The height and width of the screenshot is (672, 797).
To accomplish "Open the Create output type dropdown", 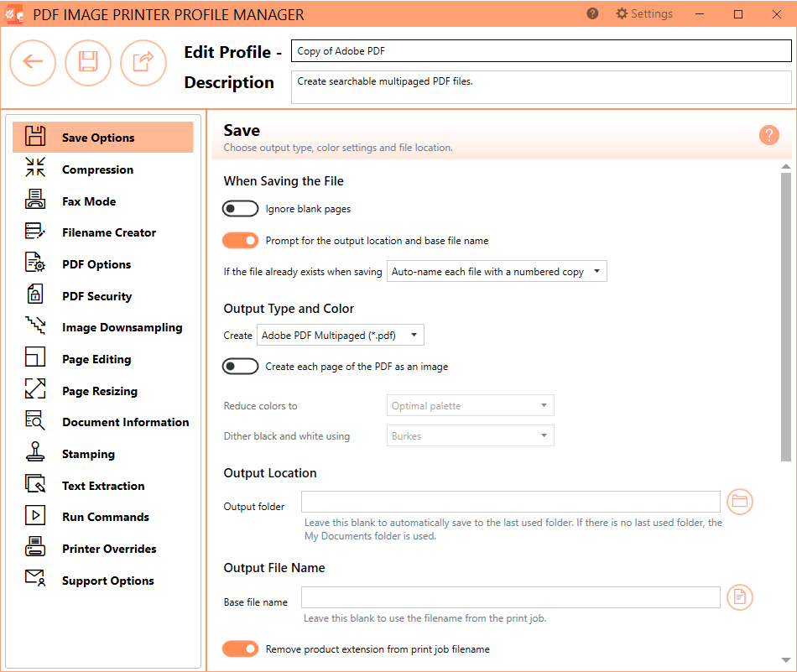I will tap(340, 335).
